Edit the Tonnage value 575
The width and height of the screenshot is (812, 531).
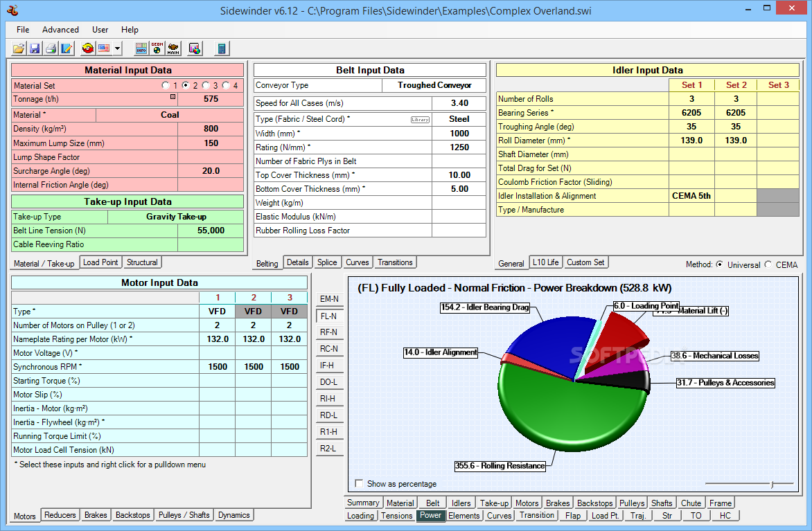(211, 99)
